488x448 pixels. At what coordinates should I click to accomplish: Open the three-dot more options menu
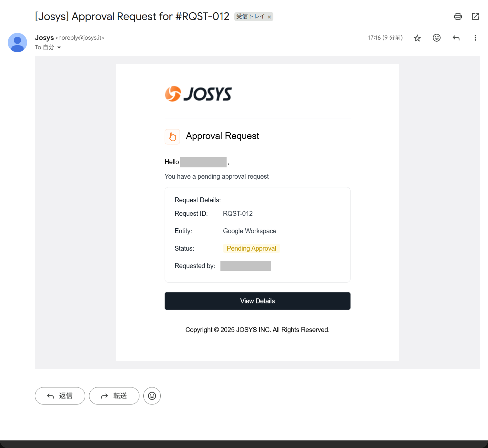475,38
